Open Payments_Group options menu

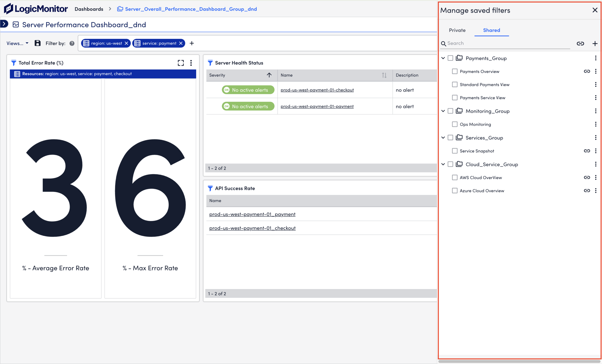click(596, 58)
